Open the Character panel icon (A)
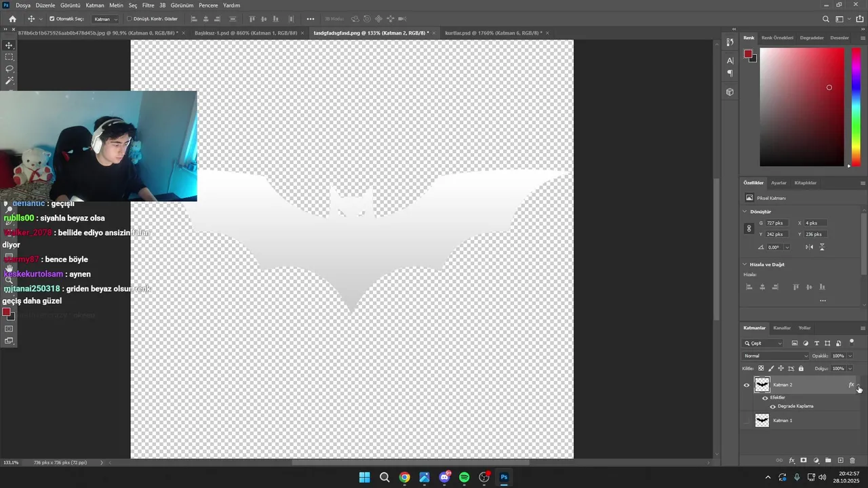Image resolution: width=868 pixels, height=488 pixels. point(730,60)
